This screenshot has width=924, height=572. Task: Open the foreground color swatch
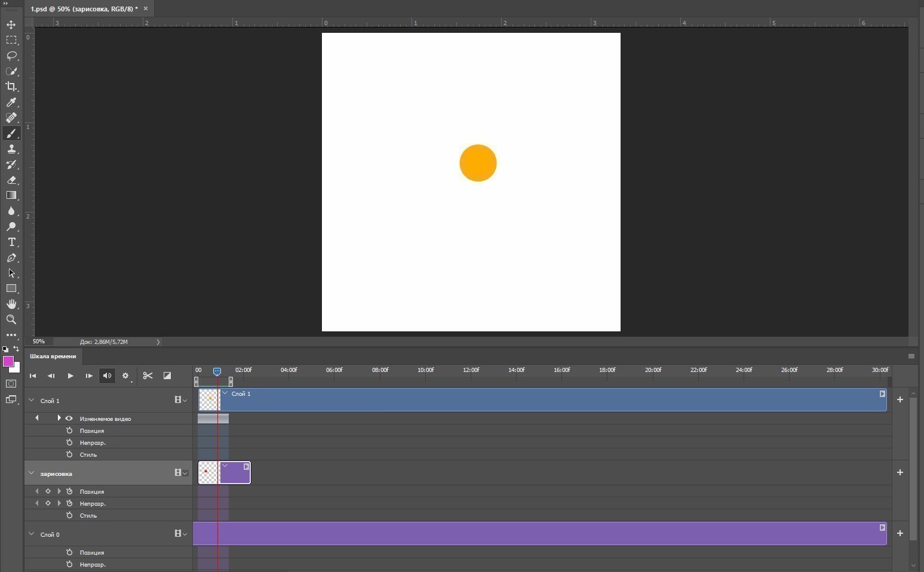[x=8, y=361]
